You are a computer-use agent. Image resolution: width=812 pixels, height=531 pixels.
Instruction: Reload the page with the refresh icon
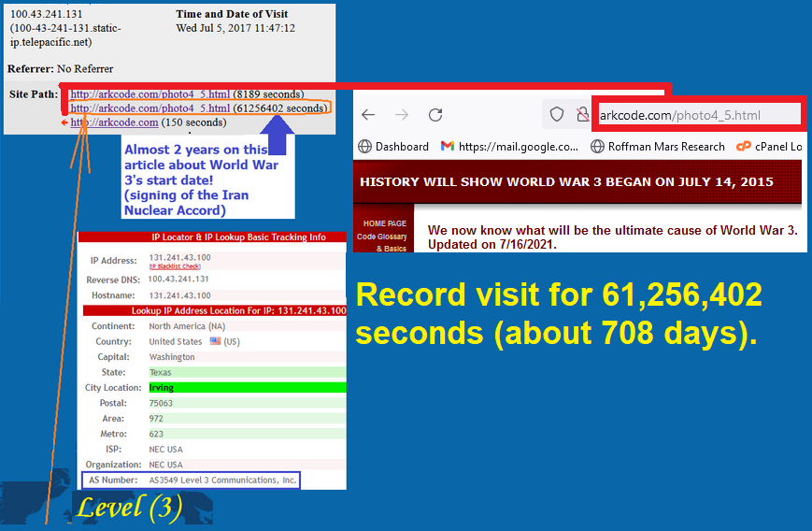[x=435, y=115]
